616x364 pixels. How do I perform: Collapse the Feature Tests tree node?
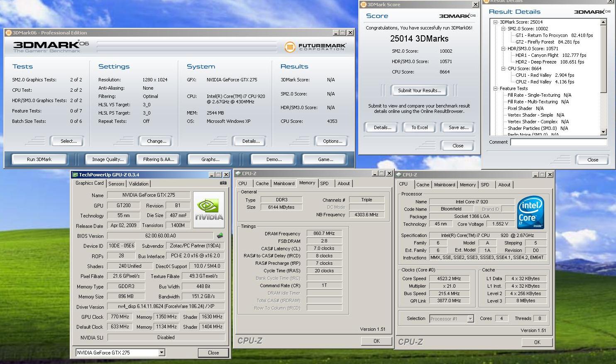pos(495,88)
